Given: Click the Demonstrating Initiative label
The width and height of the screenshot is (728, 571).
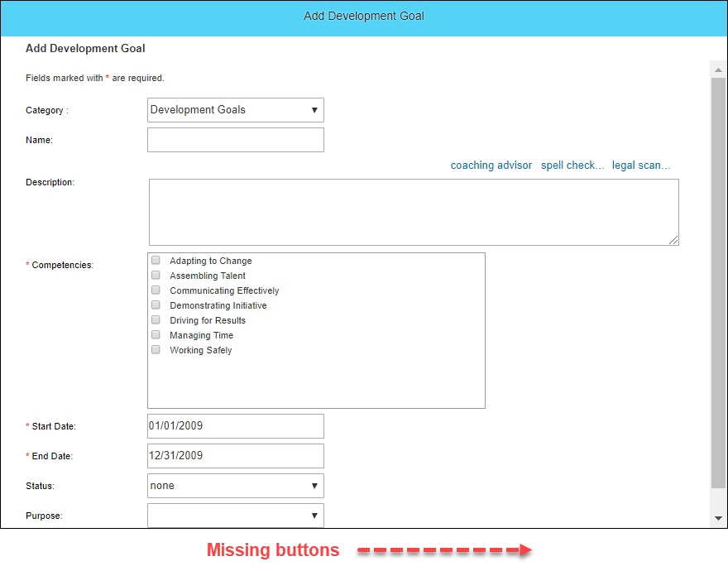Looking at the screenshot, I should tap(218, 305).
